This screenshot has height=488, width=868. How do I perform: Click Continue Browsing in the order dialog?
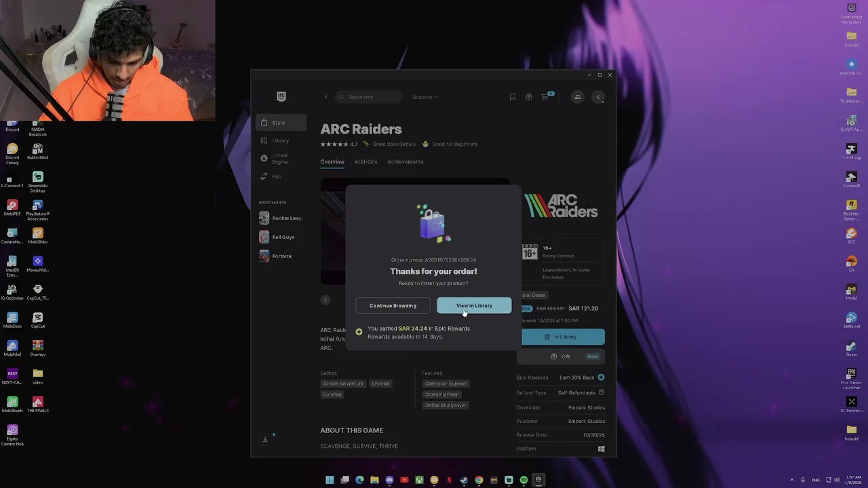(393, 306)
